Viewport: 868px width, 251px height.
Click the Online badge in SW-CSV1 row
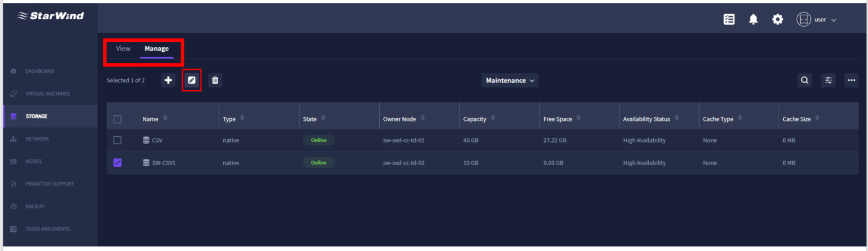click(x=319, y=163)
